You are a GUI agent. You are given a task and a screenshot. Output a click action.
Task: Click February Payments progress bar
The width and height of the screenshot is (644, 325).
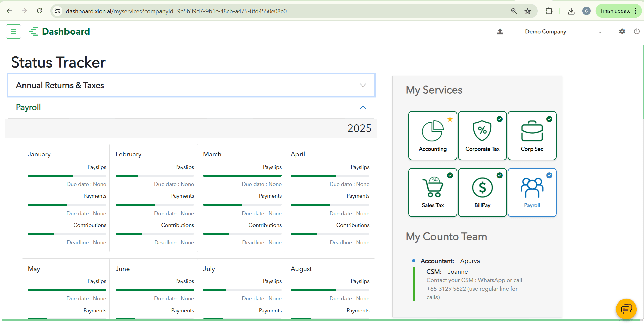point(155,205)
